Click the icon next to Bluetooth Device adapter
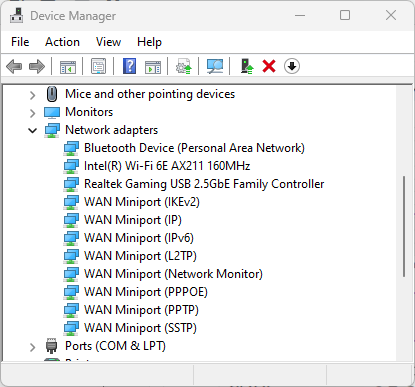The height and width of the screenshot is (387, 415). coord(71,148)
